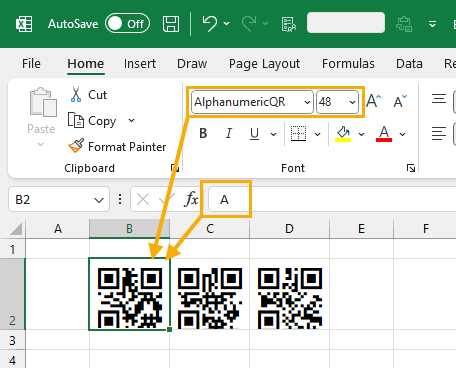Toggle Underline formatting

pos(254,134)
